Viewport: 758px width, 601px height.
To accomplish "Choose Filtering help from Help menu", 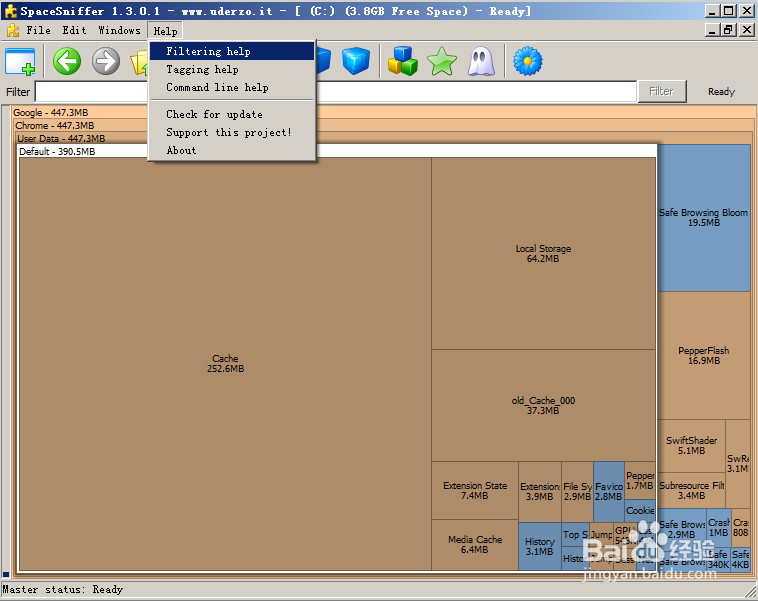I will coord(232,51).
